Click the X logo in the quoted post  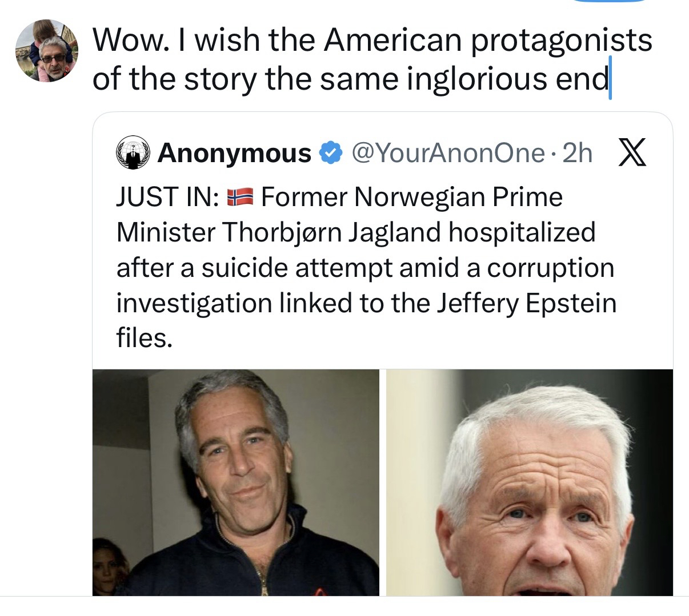632,153
